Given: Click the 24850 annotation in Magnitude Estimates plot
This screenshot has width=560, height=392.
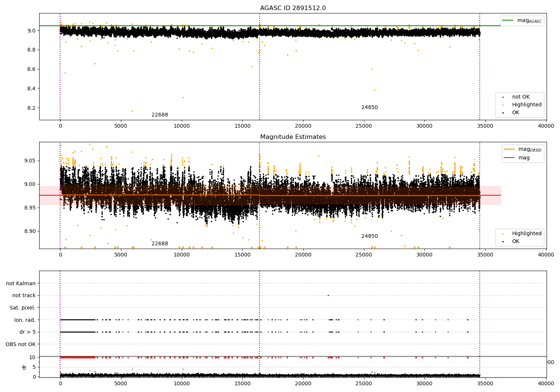Looking at the screenshot, I should (370, 236).
